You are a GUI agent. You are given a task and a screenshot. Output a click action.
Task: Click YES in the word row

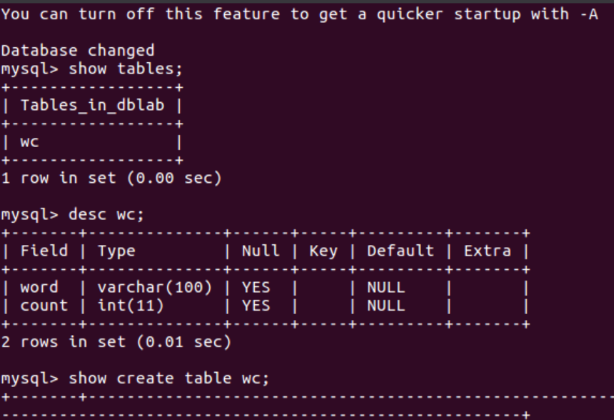pos(256,288)
